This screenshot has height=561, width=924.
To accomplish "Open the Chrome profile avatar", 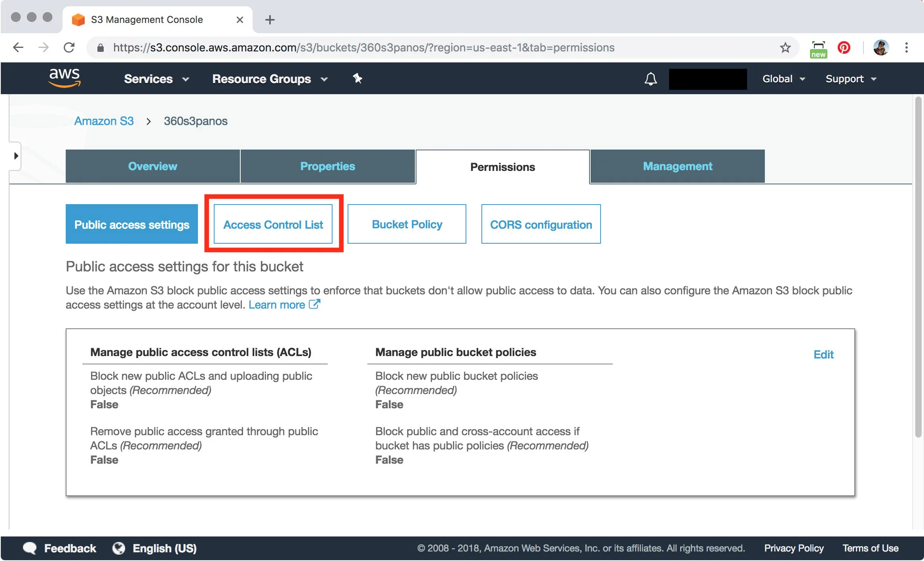I will [881, 48].
